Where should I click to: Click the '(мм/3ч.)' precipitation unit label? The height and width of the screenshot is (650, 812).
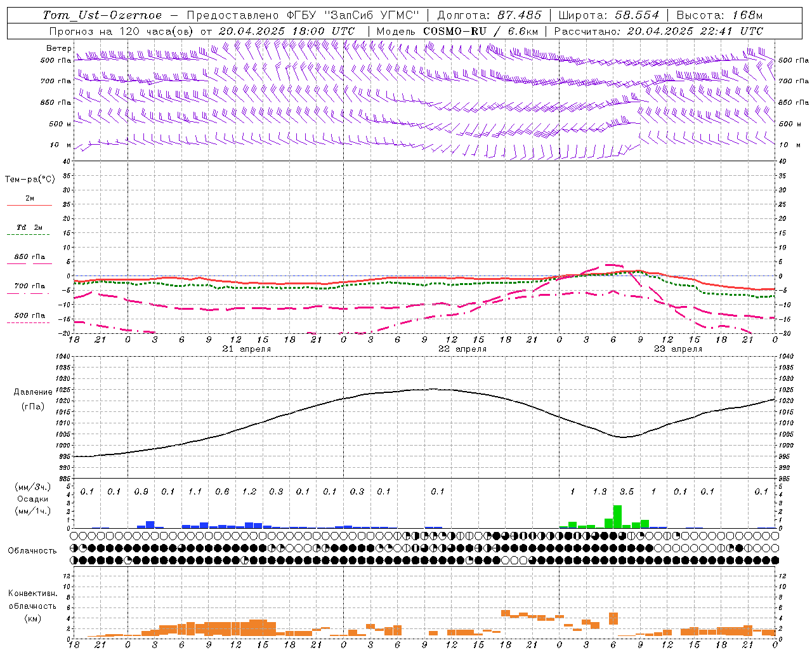click(x=33, y=487)
